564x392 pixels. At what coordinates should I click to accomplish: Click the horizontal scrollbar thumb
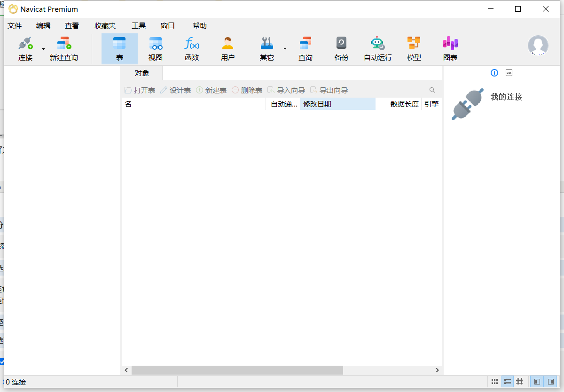[237, 370]
